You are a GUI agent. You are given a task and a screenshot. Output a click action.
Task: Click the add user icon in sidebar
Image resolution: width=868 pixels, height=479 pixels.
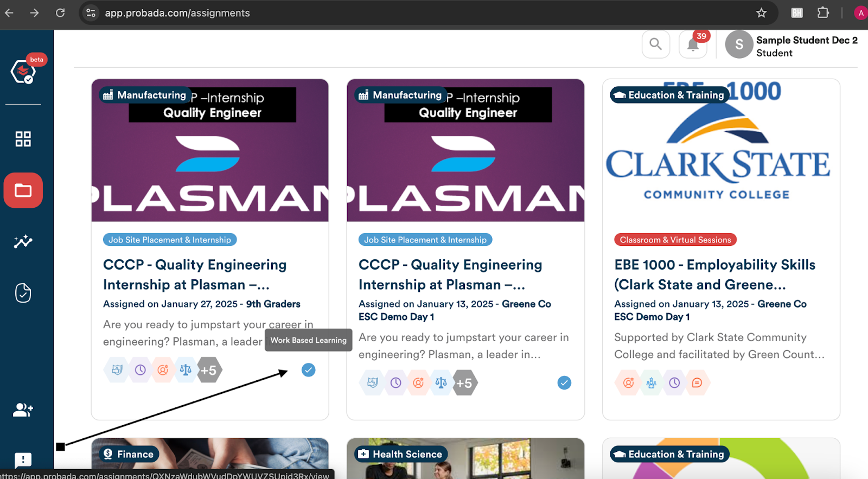tap(23, 410)
